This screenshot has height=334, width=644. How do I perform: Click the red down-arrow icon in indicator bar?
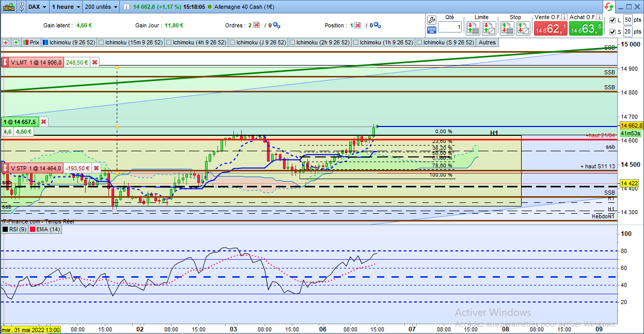(6, 42)
